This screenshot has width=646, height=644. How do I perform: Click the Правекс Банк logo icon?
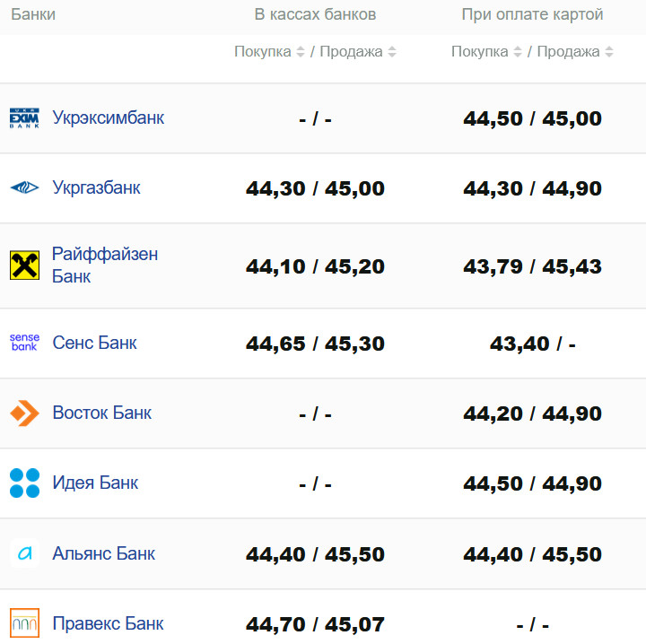tap(24, 622)
